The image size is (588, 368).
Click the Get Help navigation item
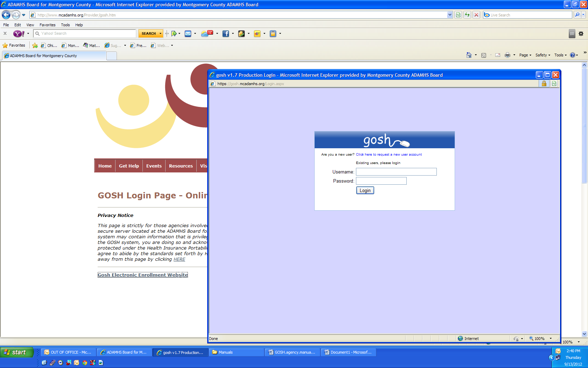(x=129, y=166)
